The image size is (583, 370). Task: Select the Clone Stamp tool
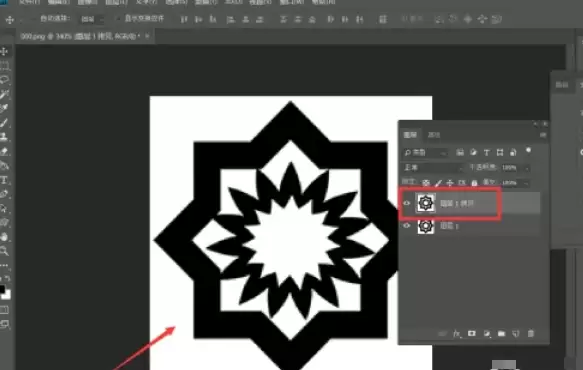(x=4, y=136)
